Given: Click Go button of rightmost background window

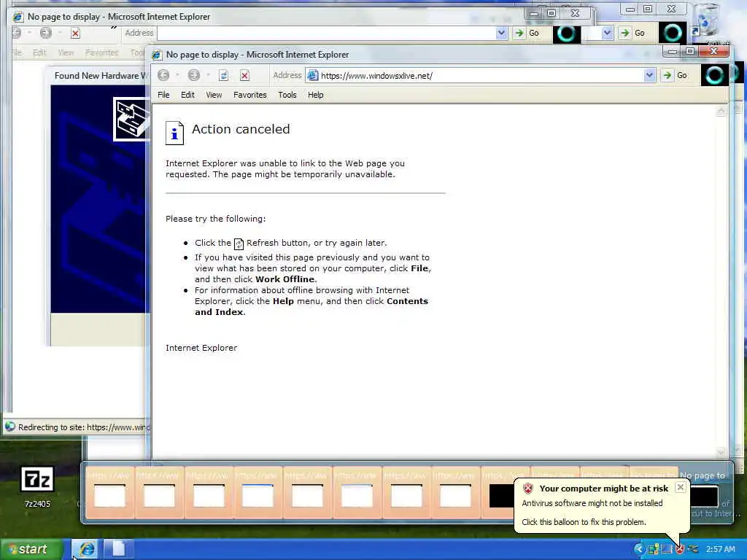Looking at the screenshot, I should (x=632, y=34).
